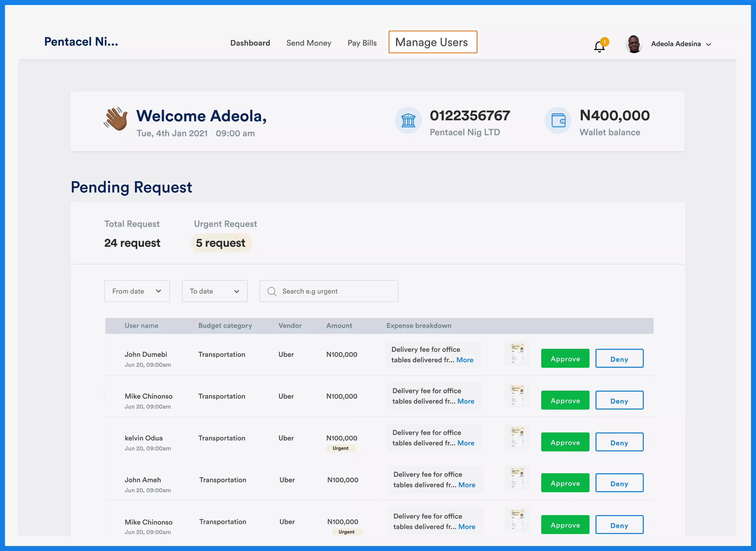This screenshot has width=756, height=551.
Task: Expand the From date dropdown
Action: (137, 291)
